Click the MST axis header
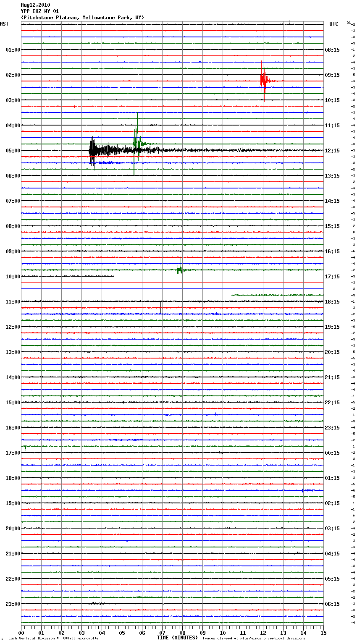This screenshot has width=357, height=644. pyautogui.click(x=4, y=24)
